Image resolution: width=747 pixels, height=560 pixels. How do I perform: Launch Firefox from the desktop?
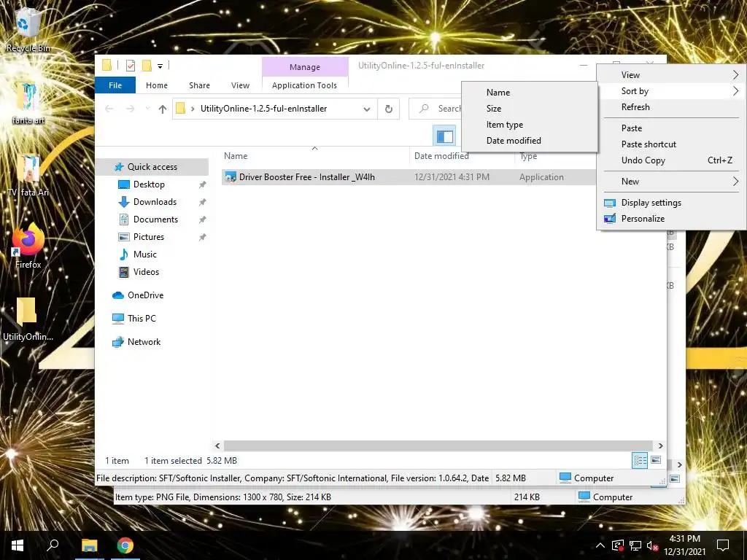point(28,246)
